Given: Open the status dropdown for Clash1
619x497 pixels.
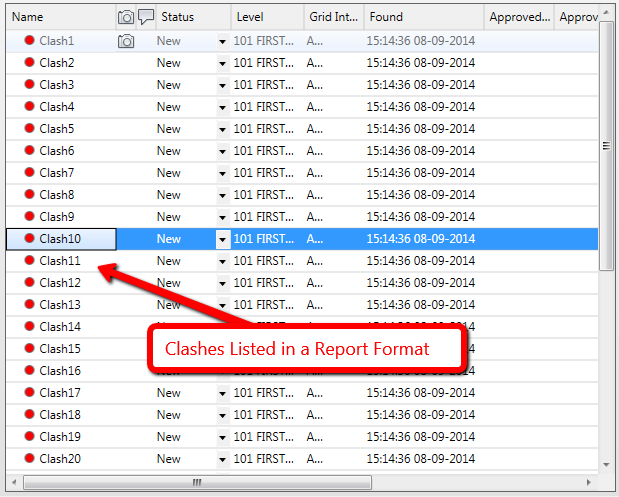Looking at the screenshot, I should tap(223, 41).
